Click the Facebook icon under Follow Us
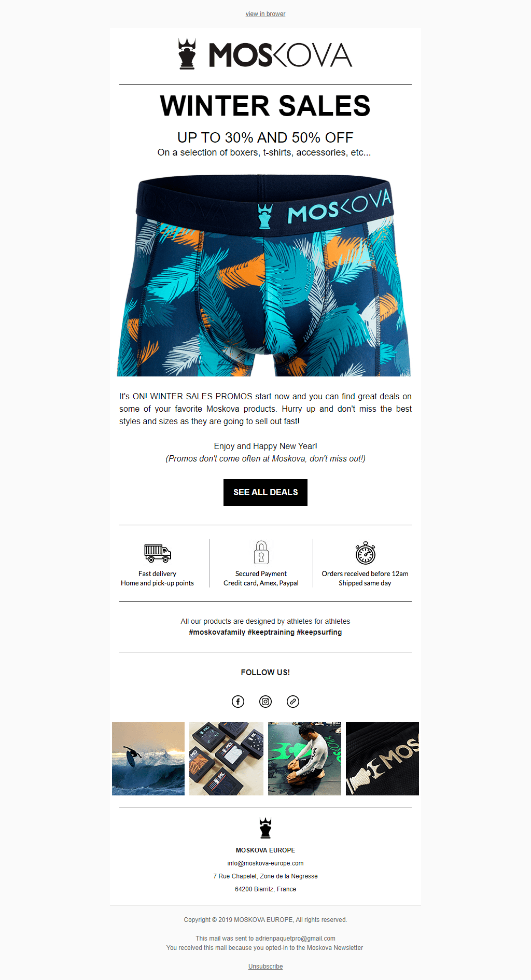Viewport: 531px width, 980px height. tap(238, 702)
